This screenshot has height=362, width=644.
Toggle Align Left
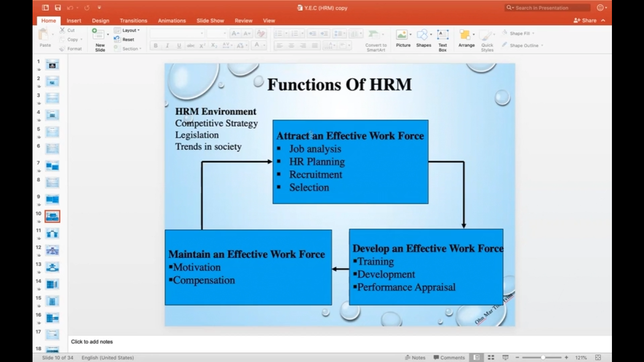[x=280, y=46]
